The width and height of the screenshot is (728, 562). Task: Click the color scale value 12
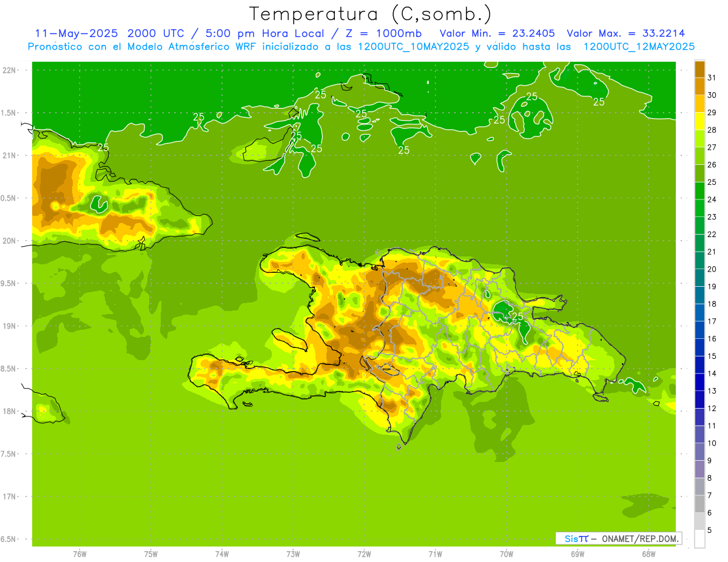[x=712, y=409]
